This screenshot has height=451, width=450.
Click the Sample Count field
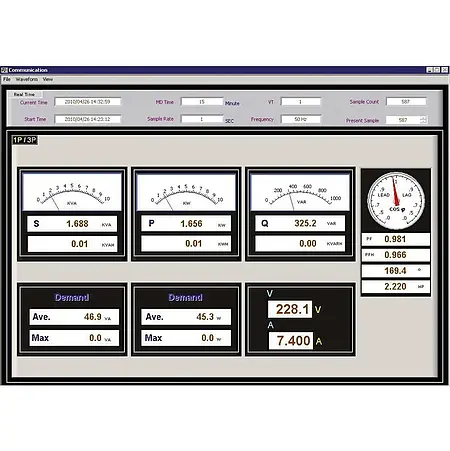point(406,102)
